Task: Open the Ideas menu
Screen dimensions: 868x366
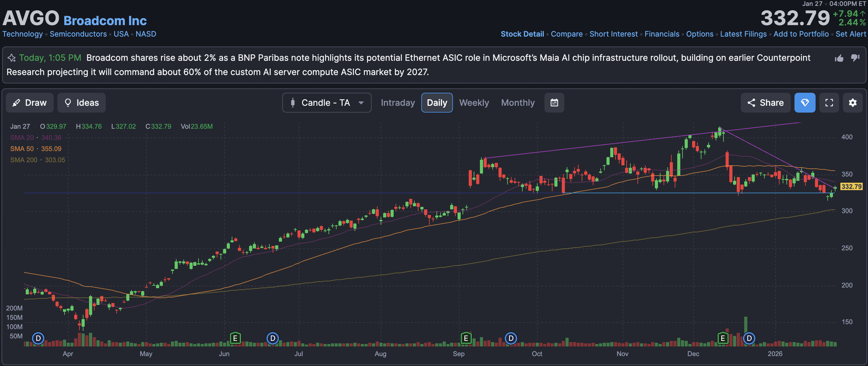Action: point(82,103)
